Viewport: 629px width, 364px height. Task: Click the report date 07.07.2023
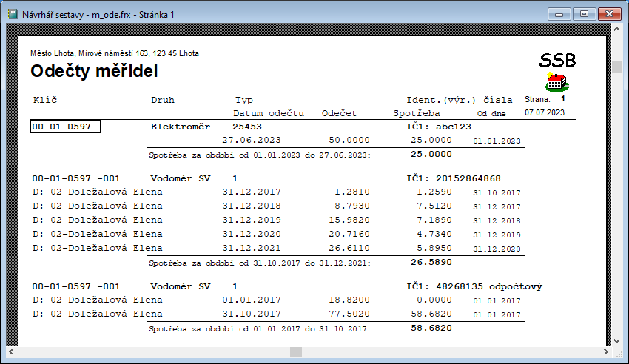click(x=545, y=113)
